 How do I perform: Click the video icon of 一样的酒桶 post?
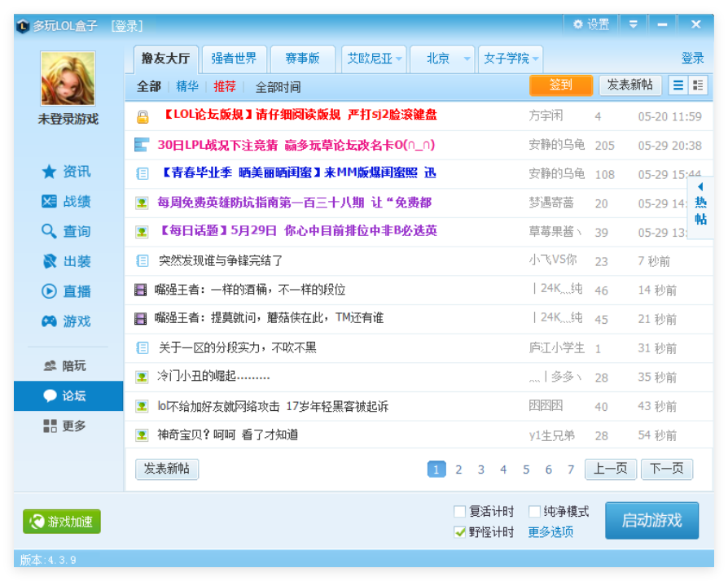140,290
